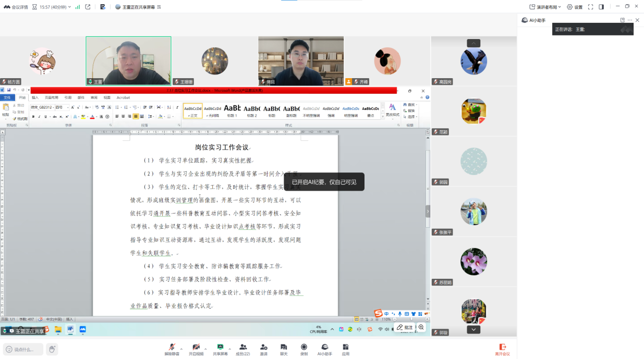The height and width of the screenshot is (359, 644).
Task: Open 设置 settings in top bar
Action: [575, 7]
